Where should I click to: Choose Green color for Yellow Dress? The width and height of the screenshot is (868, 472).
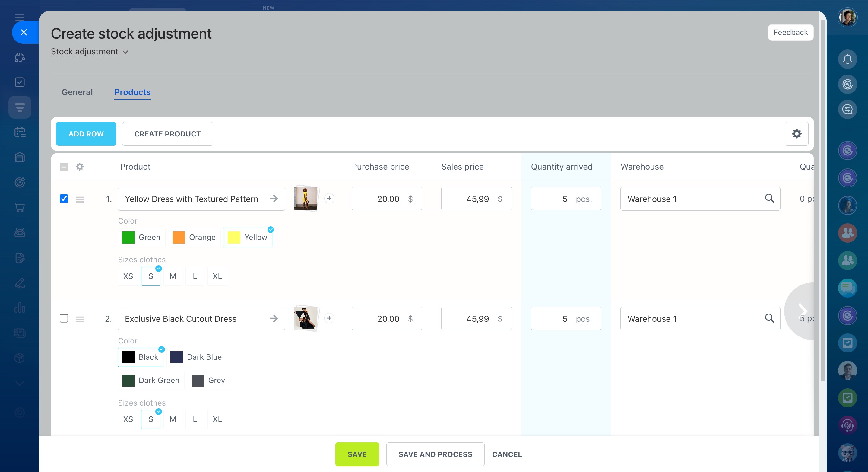[141, 237]
